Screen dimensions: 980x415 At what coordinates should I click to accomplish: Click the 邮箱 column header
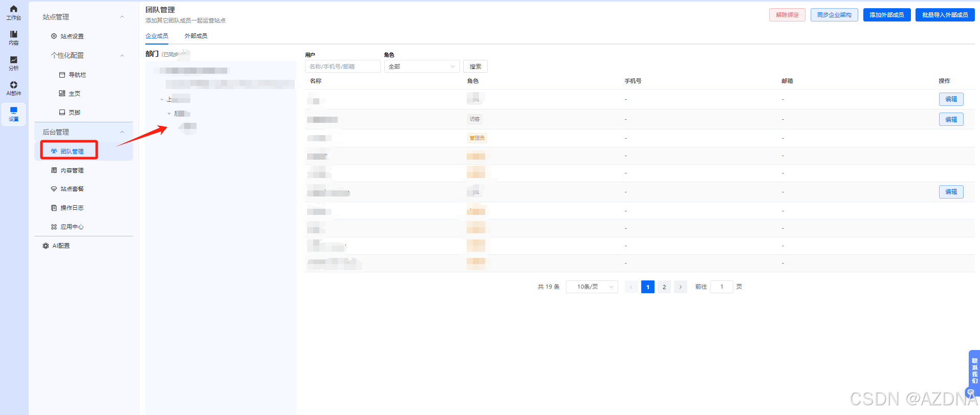point(787,81)
